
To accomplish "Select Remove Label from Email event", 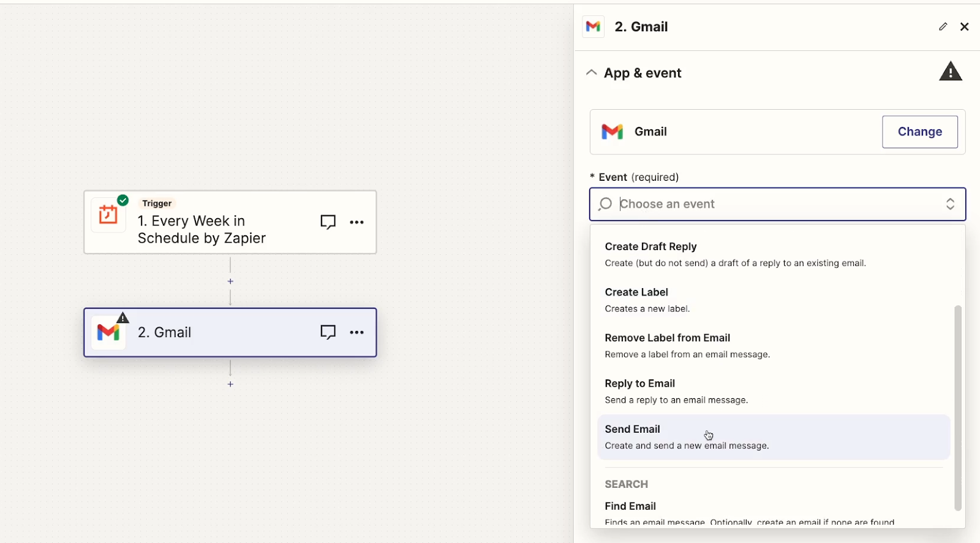I will tap(773, 346).
